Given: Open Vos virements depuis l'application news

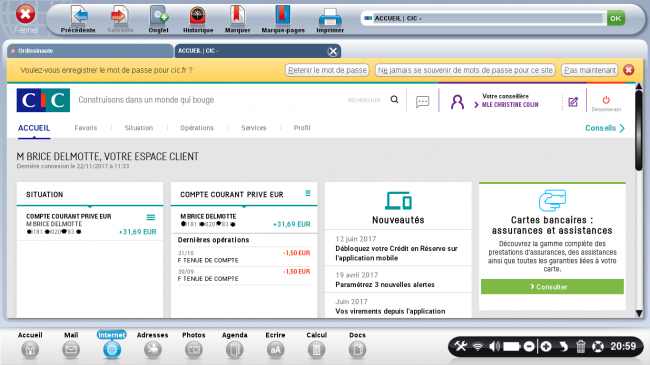Looking at the screenshot, I should tap(390, 311).
